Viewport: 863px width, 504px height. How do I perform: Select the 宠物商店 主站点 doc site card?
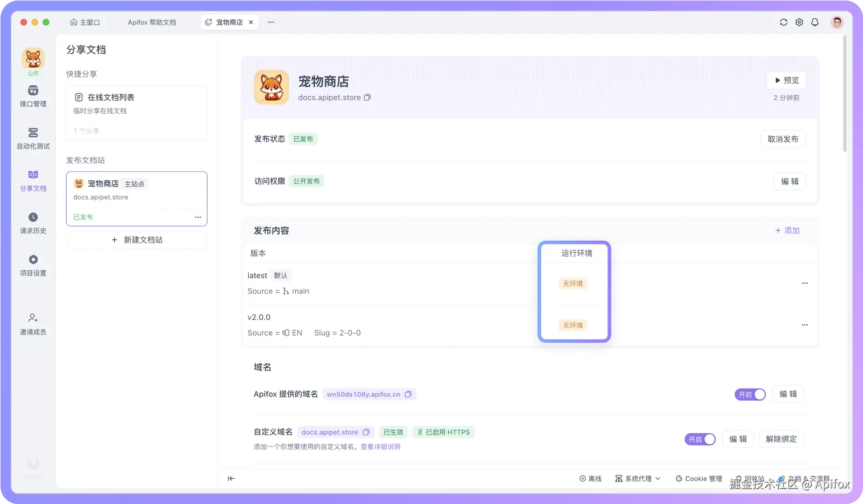pos(137,199)
